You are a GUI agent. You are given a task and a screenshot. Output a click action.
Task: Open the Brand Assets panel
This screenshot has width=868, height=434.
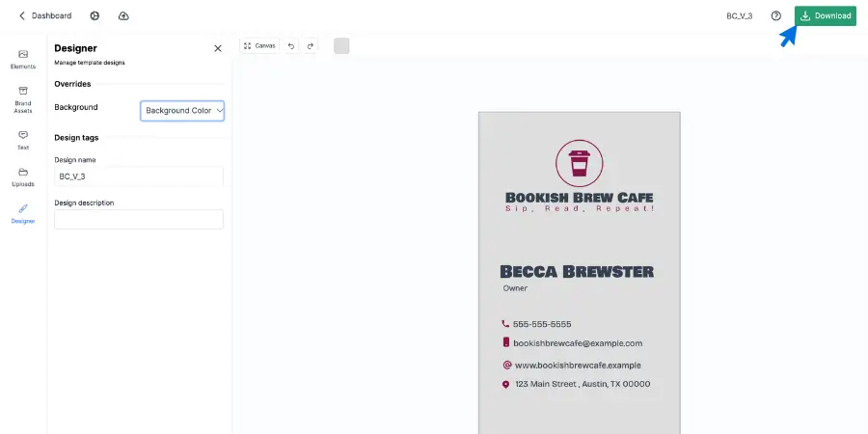click(23, 99)
